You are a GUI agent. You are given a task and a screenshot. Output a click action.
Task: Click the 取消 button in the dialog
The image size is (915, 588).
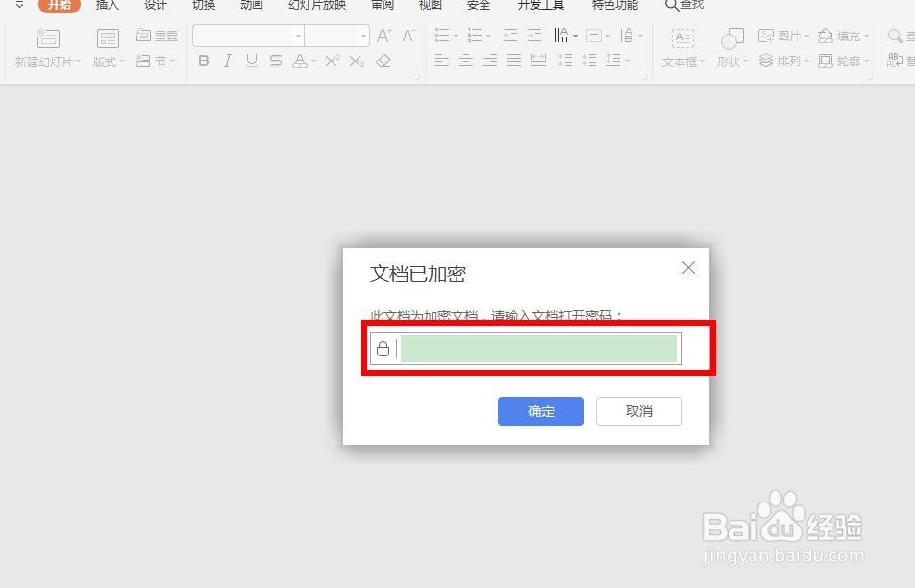click(638, 411)
